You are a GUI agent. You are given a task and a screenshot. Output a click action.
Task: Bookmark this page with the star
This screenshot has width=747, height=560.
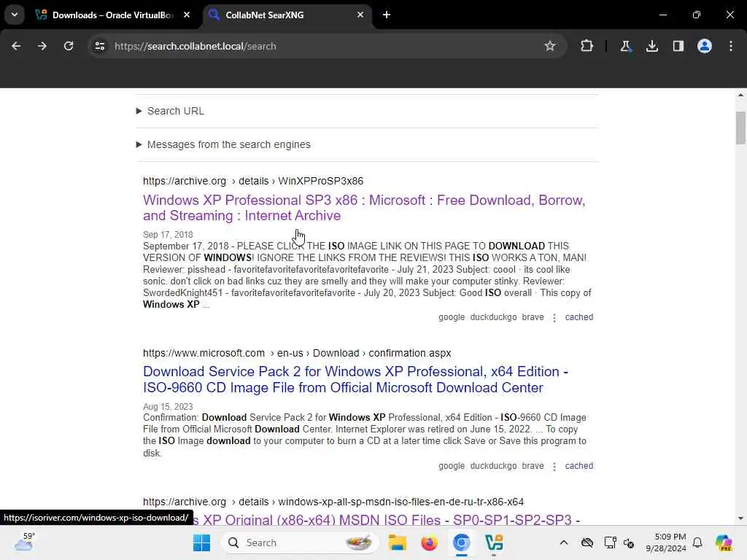pos(550,46)
